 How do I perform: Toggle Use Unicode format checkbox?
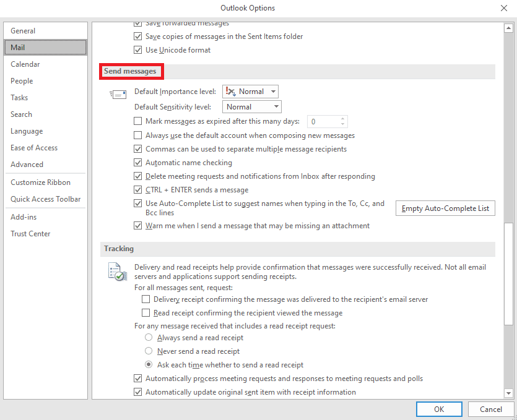pos(138,50)
